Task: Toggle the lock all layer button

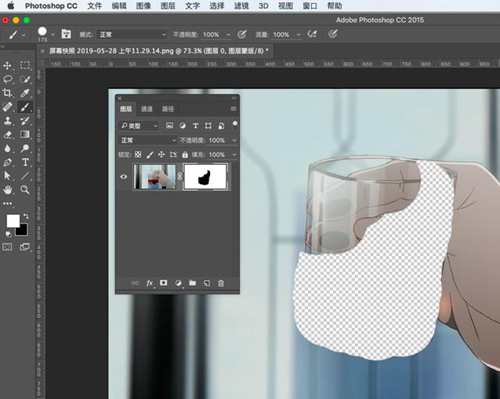Action: (185, 155)
